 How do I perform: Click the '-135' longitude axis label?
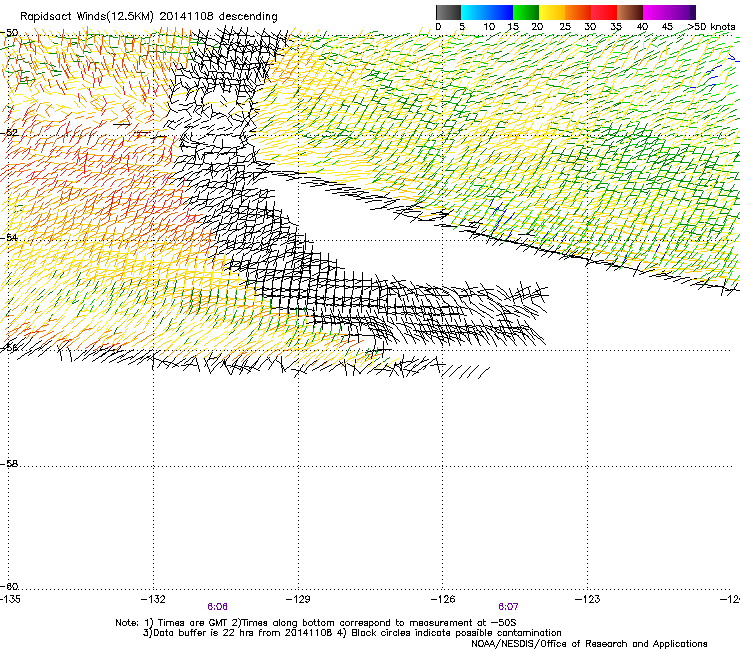click(10, 599)
